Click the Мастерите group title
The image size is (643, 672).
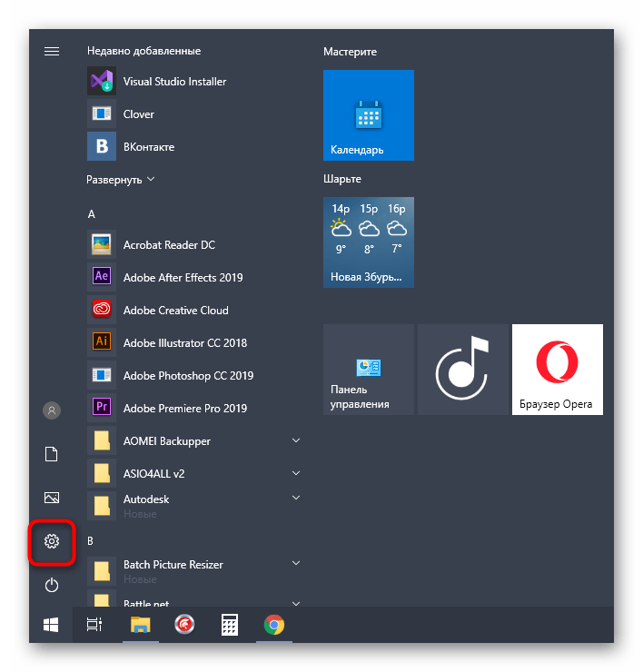point(350,52)
